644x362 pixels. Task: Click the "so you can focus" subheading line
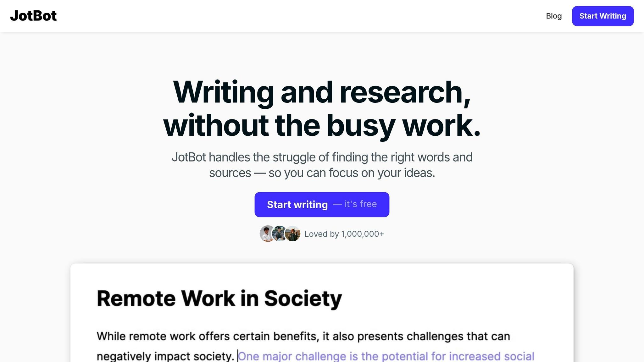[322, 173]
